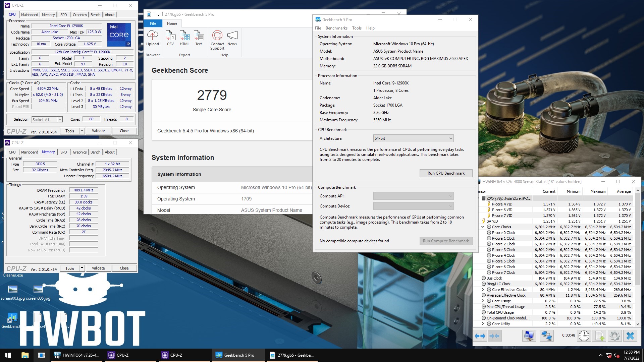Select screen003.jpg desktop icon
The image size is (644, 362).
[x=13, y=292]
